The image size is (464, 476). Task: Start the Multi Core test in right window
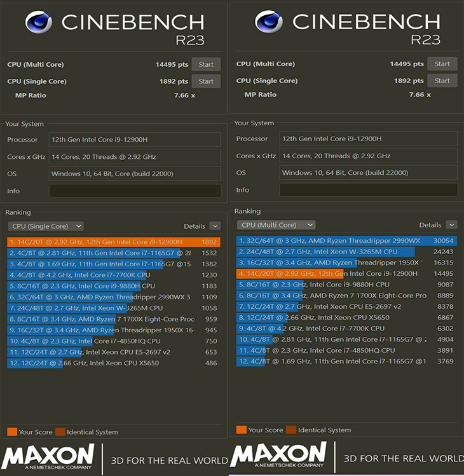click(442, 64)
